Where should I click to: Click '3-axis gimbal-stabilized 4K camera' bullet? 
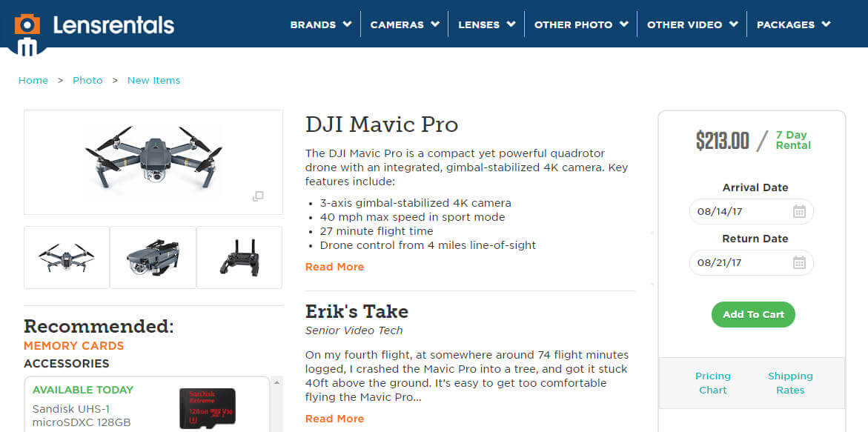[x=415, y=203]
